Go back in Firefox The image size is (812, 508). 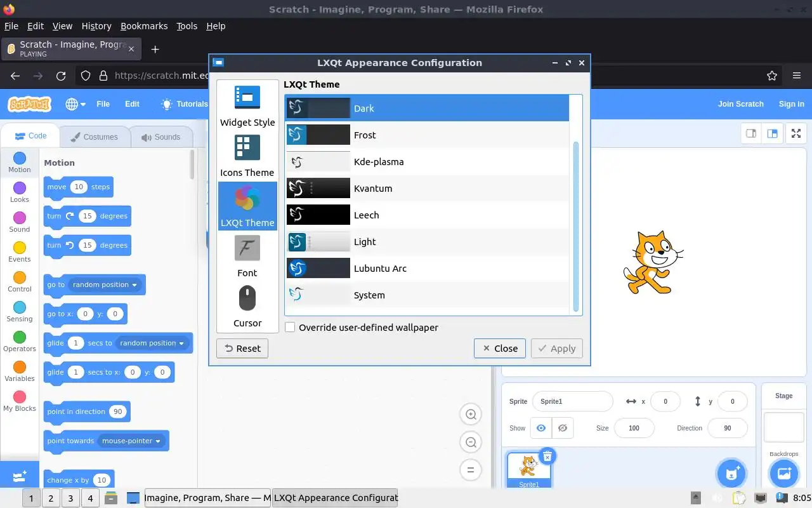coord(15,76)
